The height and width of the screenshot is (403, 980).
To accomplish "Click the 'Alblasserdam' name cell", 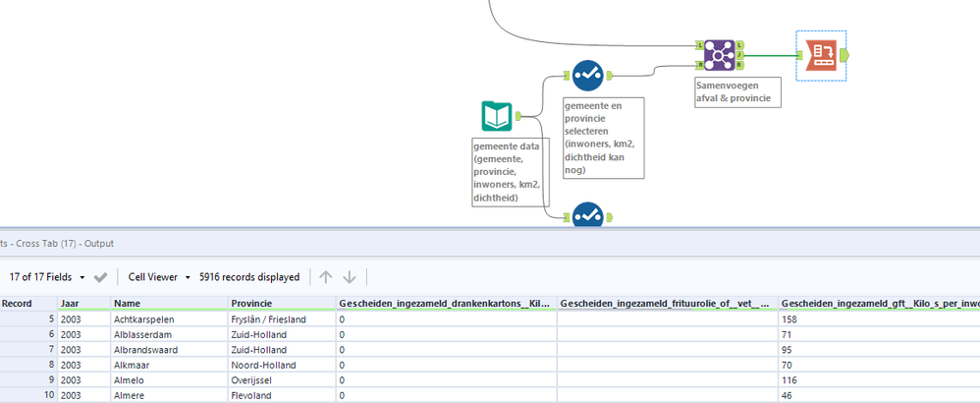I will point(169,334).
